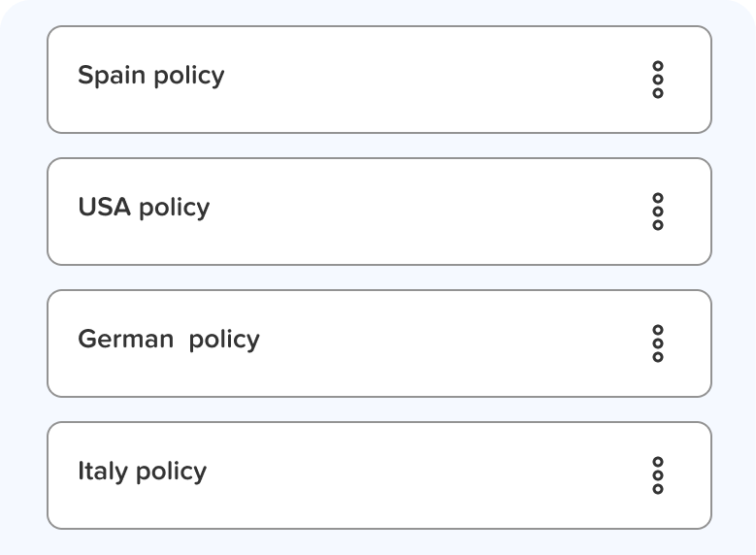The width and height of the screenshot is (756, 555).
Task: Expand the vertical ellipsis in the Spain row
Action: click(658, 80)
